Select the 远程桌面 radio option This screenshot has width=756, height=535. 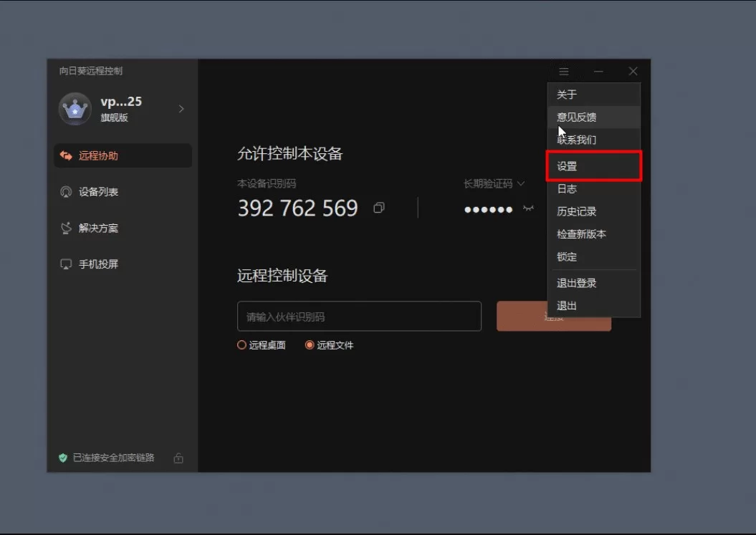pos(242,345)
